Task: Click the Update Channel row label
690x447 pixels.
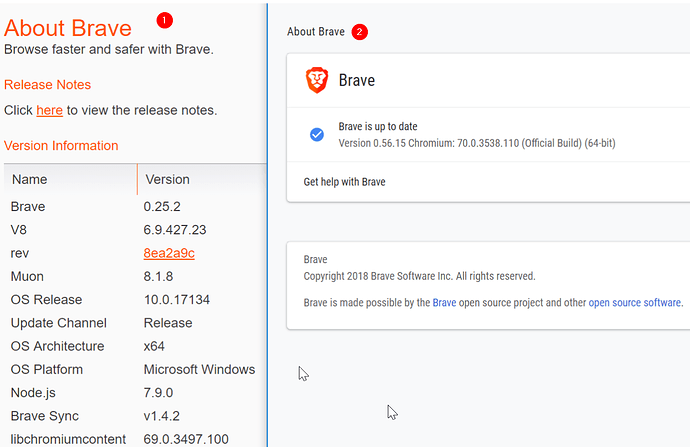Action: click(59, 323)
